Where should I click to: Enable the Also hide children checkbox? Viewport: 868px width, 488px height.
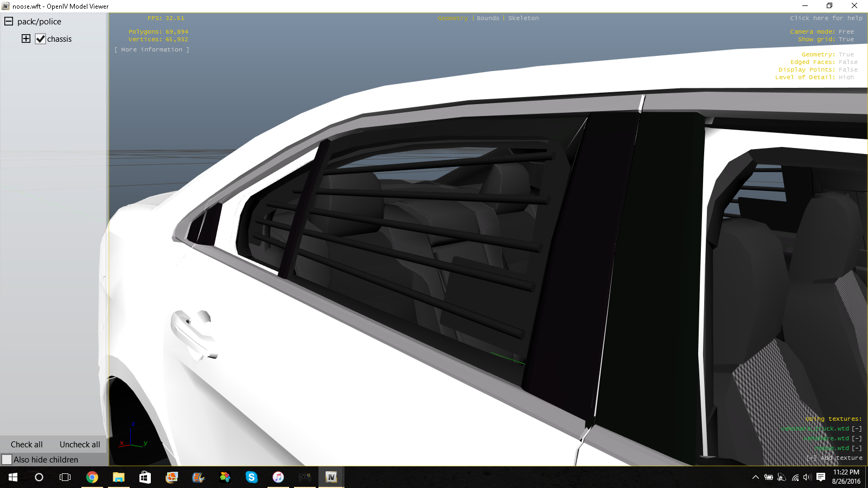(x=7, y=460)
